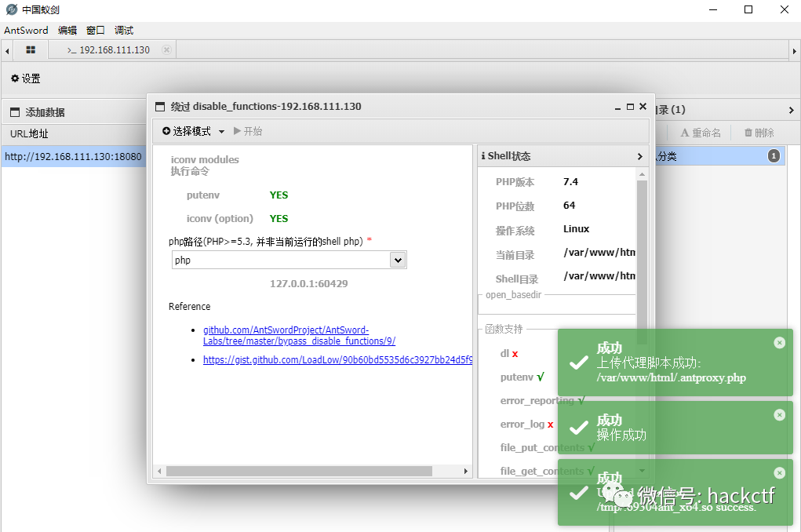801x532 pixels.
Task: Open the AntSword home grid tab
Action: coord(31,50)
